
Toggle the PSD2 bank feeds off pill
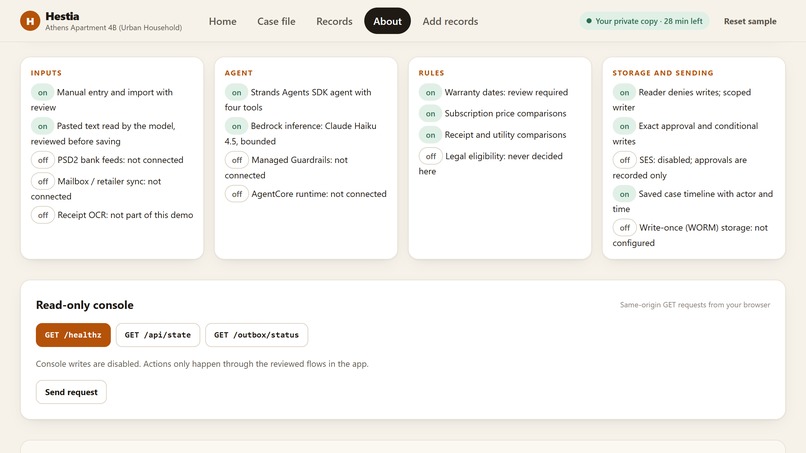(x=43, y=160)
